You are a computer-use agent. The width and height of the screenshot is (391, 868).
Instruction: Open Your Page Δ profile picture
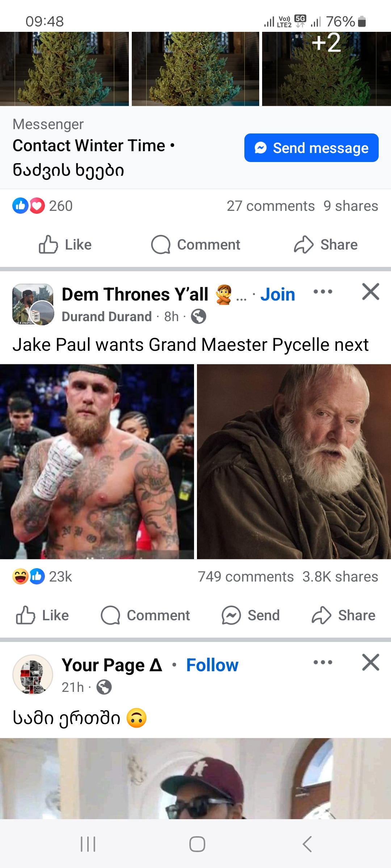pos(33,675)
